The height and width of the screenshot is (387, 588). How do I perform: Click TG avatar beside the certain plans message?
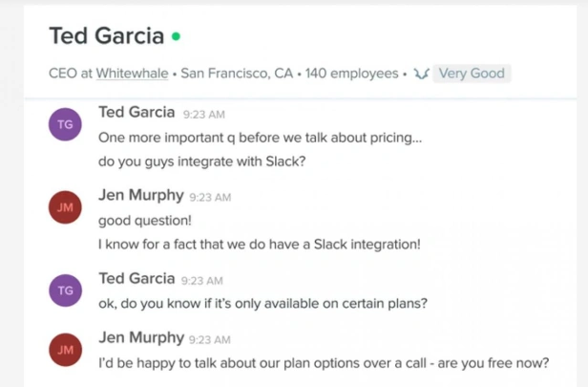coord(65,290)
